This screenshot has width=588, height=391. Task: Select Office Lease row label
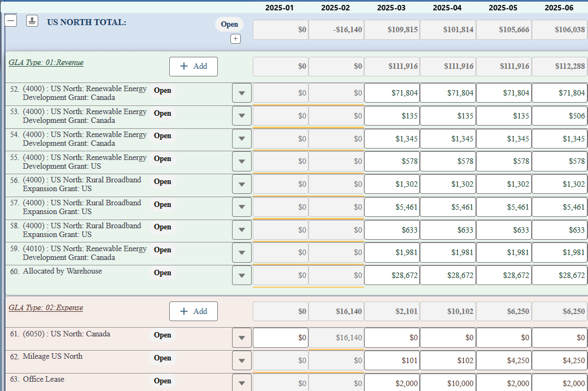(x=44, y=379)
